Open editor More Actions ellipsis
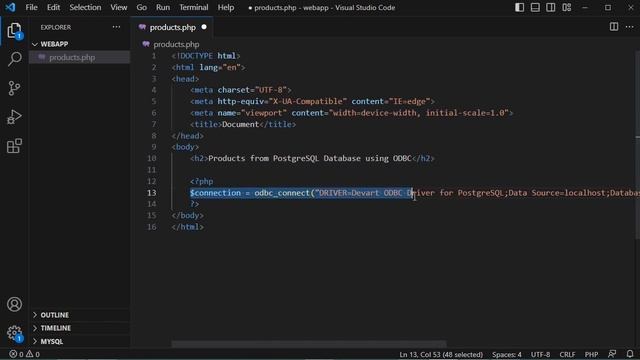Viewport: 640px width, 360px height. pyautogui.click(x=629, y=27)
